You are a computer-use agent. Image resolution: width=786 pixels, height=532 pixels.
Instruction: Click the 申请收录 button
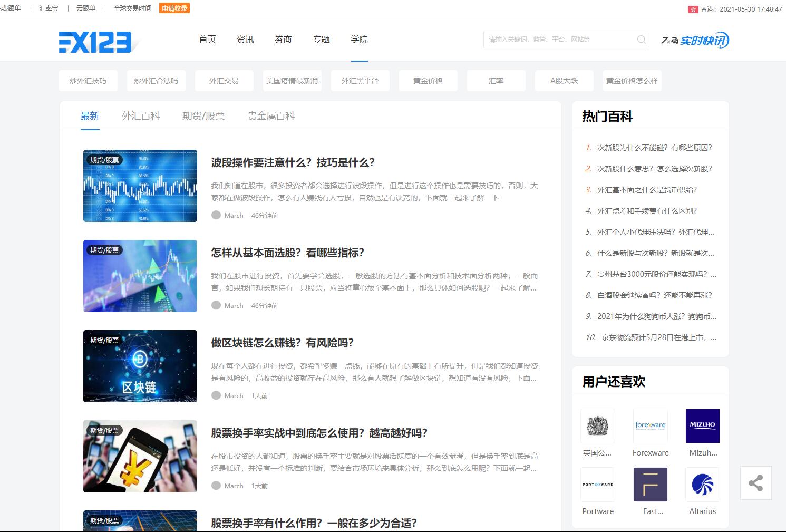(x=174, y=8)
